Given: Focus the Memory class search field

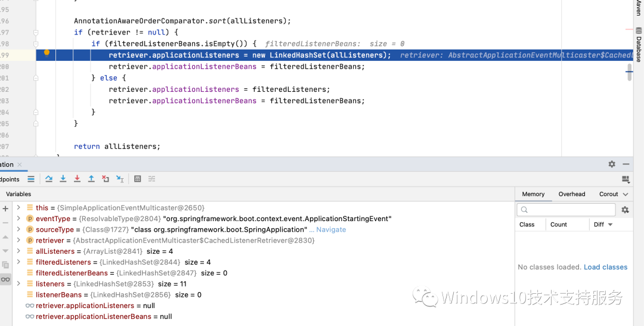Looking at the screenshot, I should 566,210.
